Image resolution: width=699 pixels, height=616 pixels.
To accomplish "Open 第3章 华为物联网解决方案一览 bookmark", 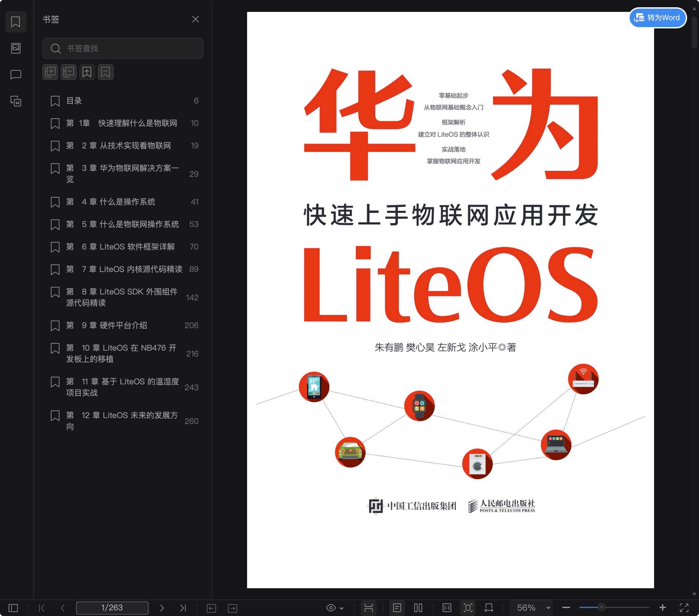I will (x=123, y=174).
